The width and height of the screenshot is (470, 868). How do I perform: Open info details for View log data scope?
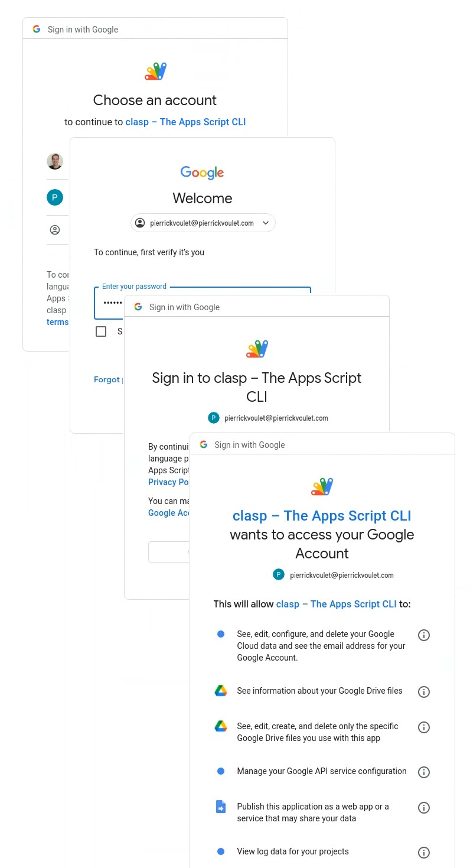click(x=424, y=852)
